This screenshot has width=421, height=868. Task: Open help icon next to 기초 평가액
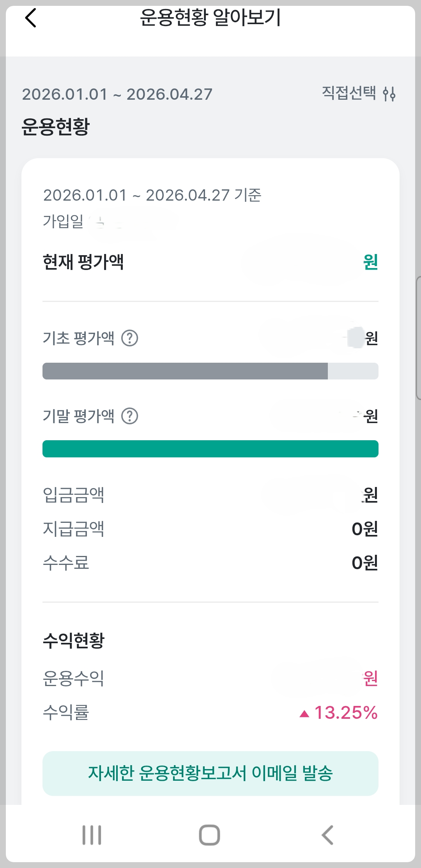[x=130, y=338]
